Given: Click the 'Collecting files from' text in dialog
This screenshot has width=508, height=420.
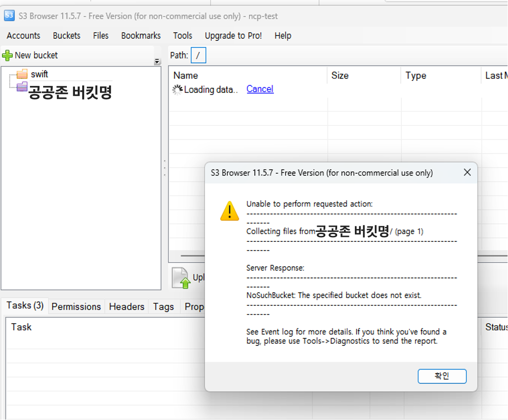Looking at the screenshot, I should pos(280,231).
